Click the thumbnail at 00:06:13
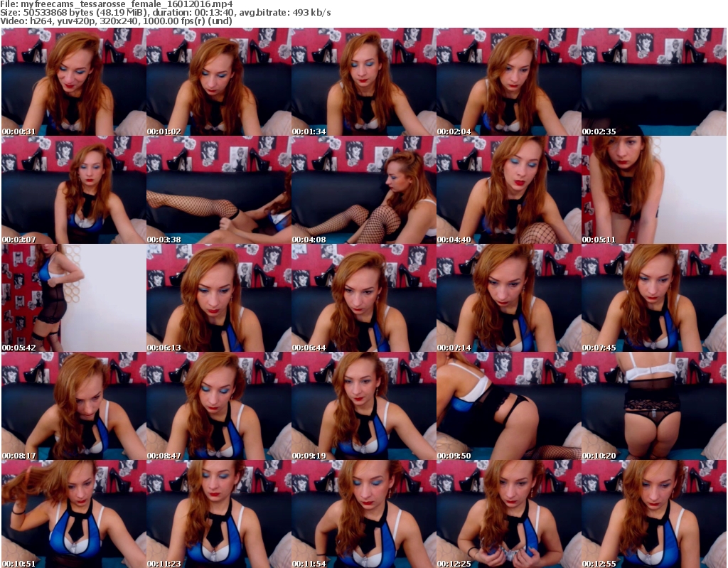The width and height of the screenshot is (728, 568). point(219,298)
